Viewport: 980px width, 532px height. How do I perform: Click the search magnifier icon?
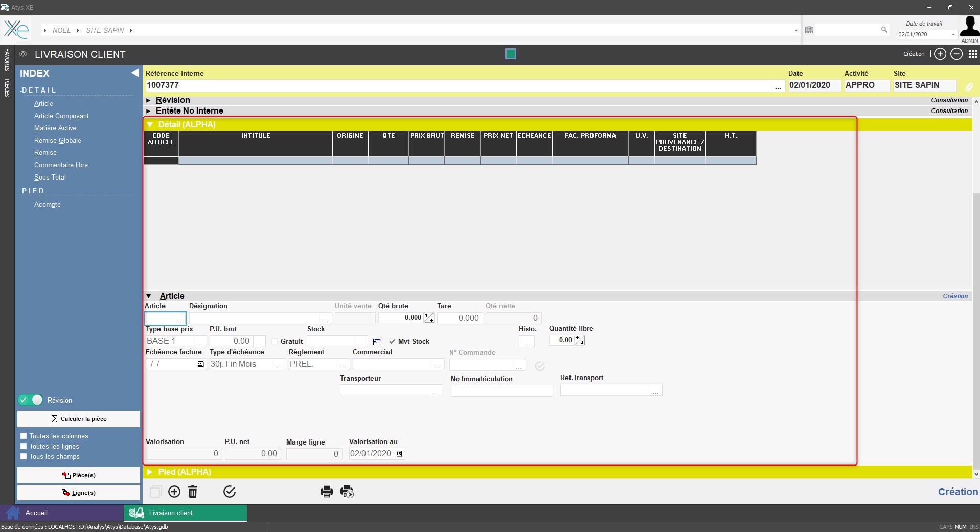[884, 30]
